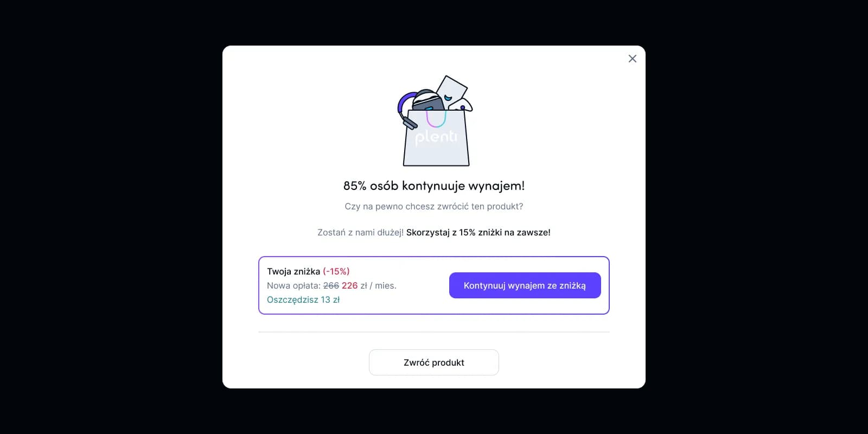The height and width of the screenshot is (434, 868).
Task: Click the white game controller in the bag
Action: pyautogui.click(x=462, y=105)
